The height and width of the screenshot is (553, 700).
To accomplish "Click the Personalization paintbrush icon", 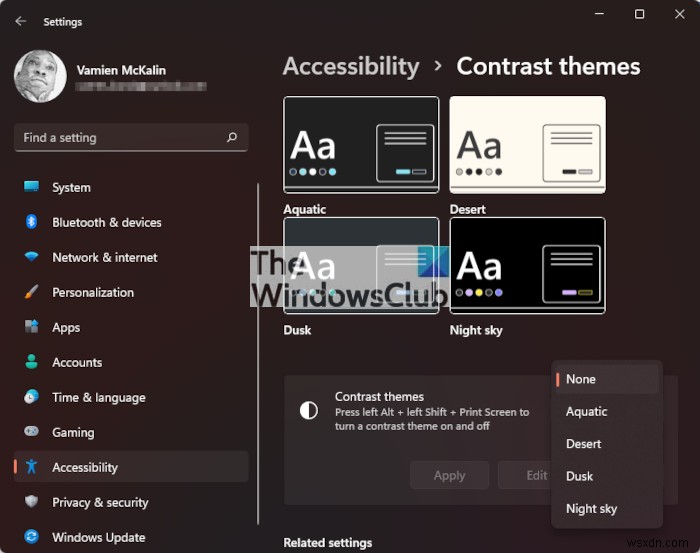I will point(31,291).
